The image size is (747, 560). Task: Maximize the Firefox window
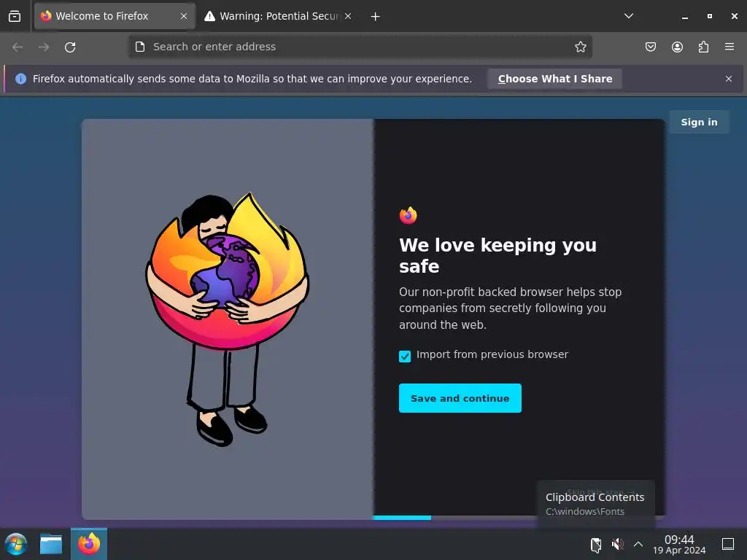[x=709, y=16]
